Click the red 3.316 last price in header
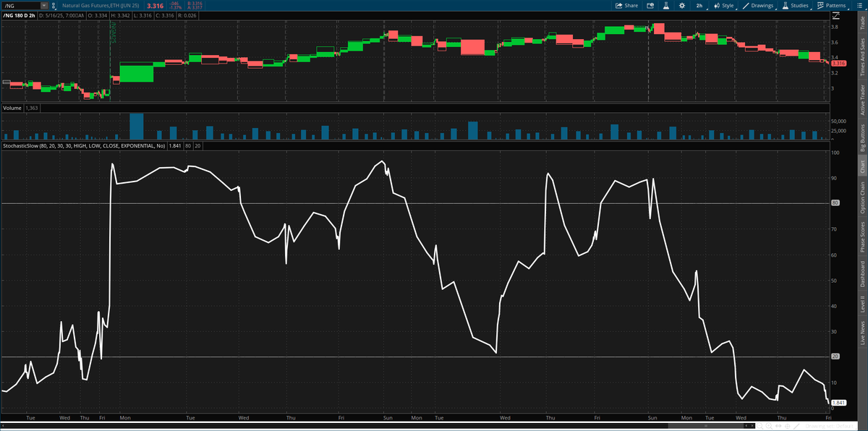 click(x=155, y=6)
